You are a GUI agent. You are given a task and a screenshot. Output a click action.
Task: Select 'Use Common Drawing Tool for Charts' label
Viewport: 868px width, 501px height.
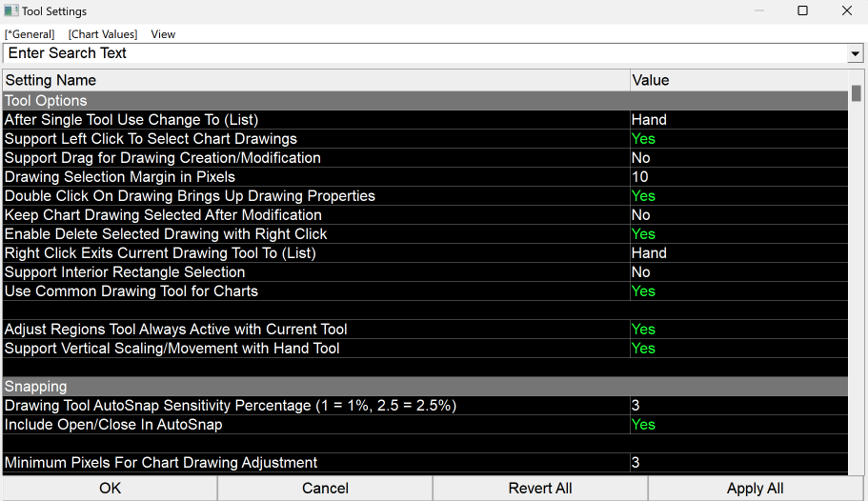131,291
